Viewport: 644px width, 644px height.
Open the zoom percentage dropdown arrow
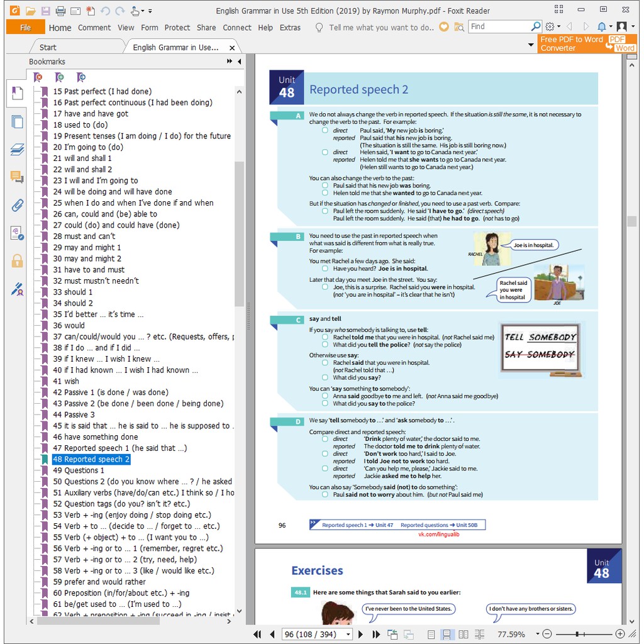(537, 634)
